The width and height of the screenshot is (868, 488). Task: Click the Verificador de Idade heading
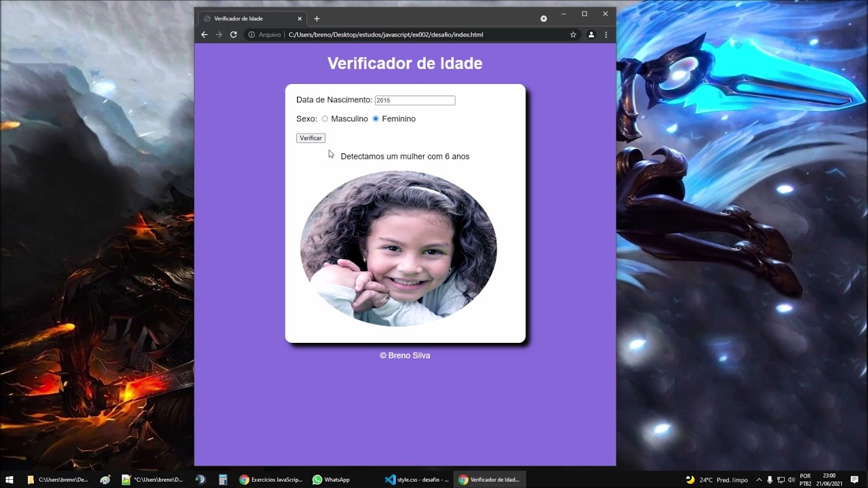tap(405, 64)
